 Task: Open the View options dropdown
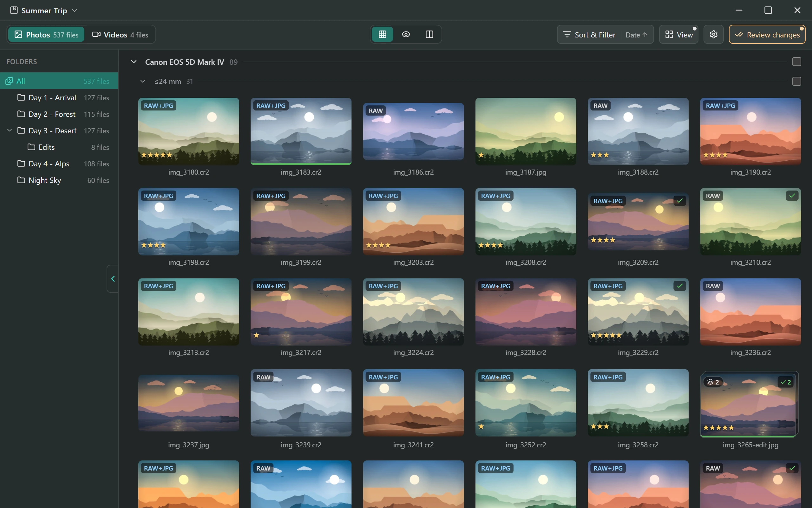click(x=678, y=35)
